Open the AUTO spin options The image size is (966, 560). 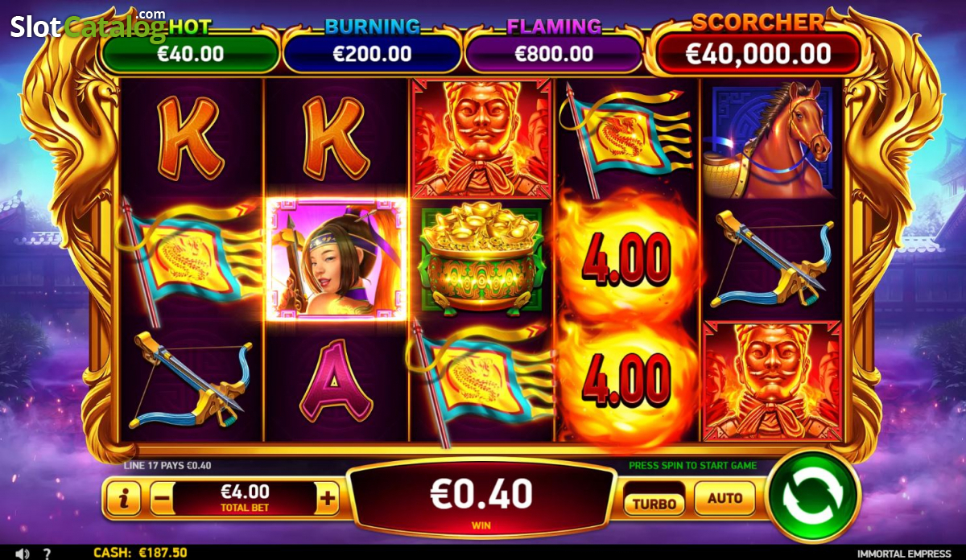tap(724, 499)
